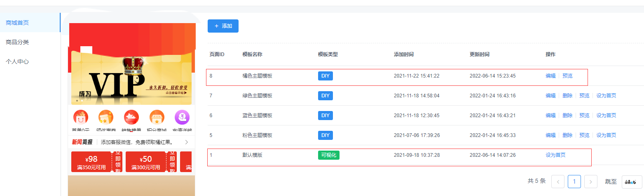Click page ID 5 cell
Image resolution: width=644 pixels, height=196 pixels.
coord(211,135)
